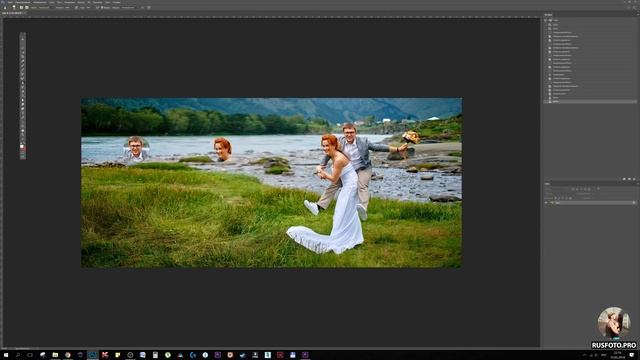This screenshot has height=360, width=640.
Task: Open the system clock and date
Action: [617, 355]
